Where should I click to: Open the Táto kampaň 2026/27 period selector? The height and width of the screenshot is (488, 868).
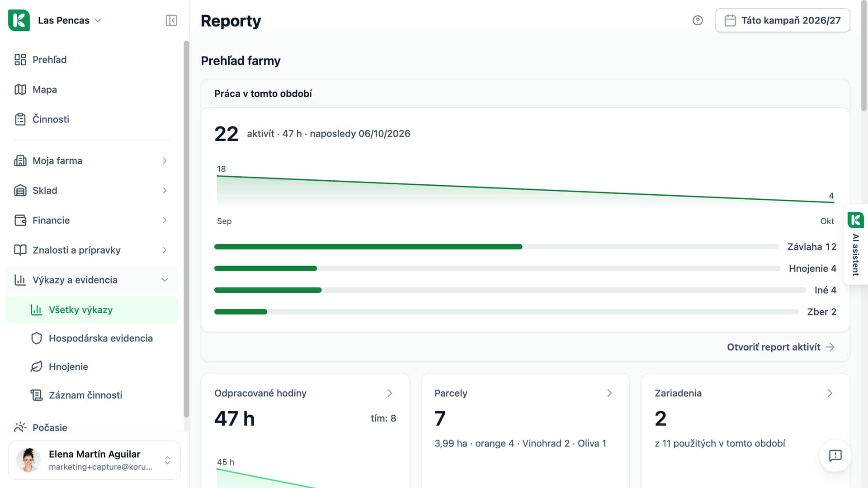783,20
